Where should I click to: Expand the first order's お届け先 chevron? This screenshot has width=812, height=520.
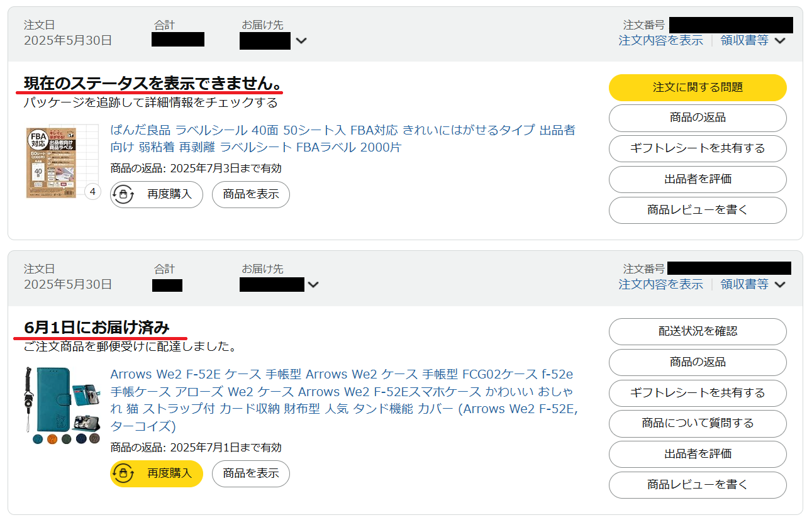pyautogui.click(x=301, y=41)
